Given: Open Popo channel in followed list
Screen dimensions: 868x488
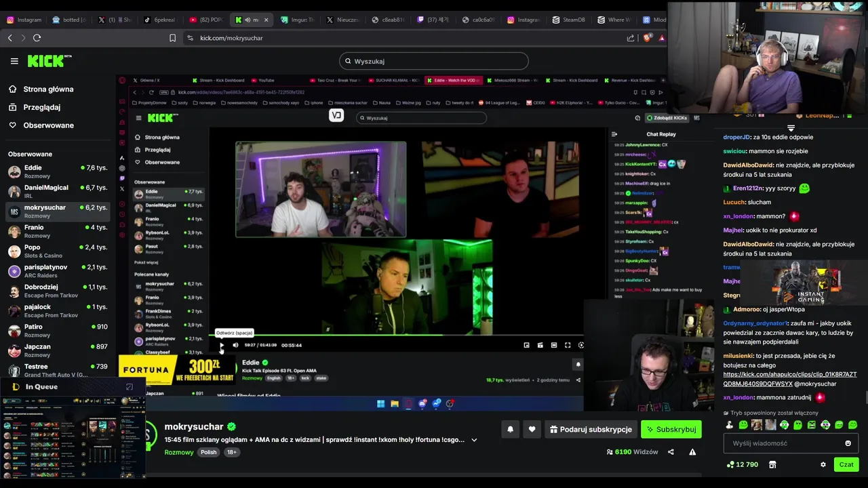Looking at the screenshot, I should pos(58,251).
